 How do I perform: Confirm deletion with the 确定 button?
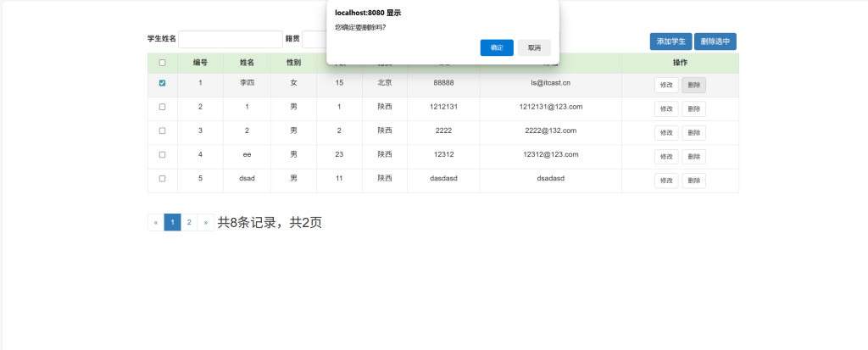click(x=497, y=47)
